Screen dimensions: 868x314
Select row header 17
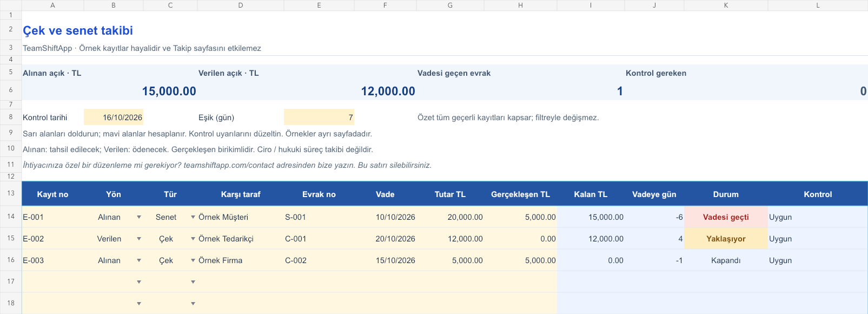(x=11, y=282)
